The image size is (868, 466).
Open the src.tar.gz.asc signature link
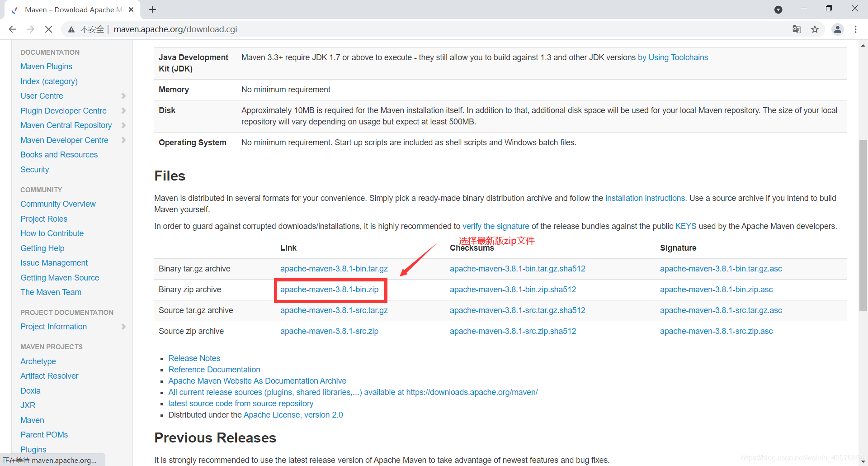[721, 310]
